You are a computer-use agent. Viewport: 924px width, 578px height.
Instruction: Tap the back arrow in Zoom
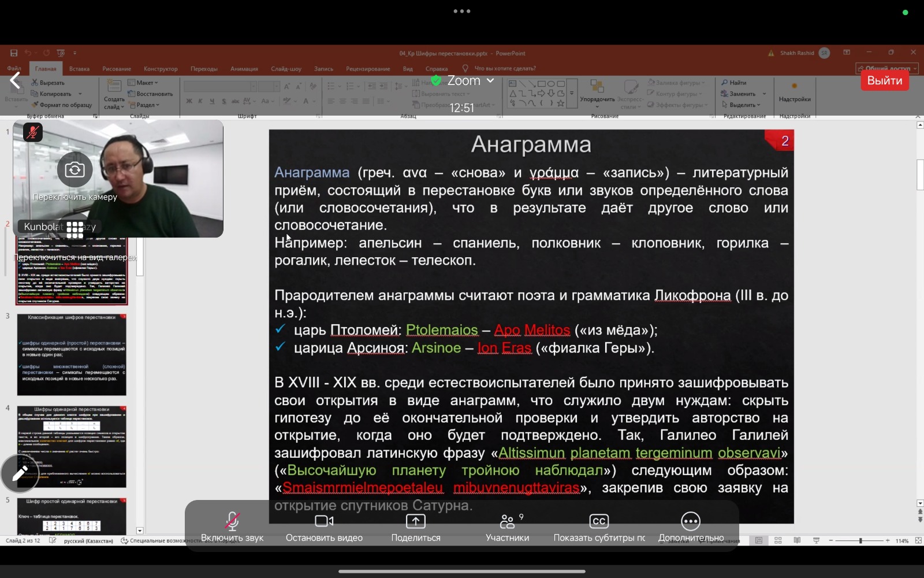[x=16, y=81]
